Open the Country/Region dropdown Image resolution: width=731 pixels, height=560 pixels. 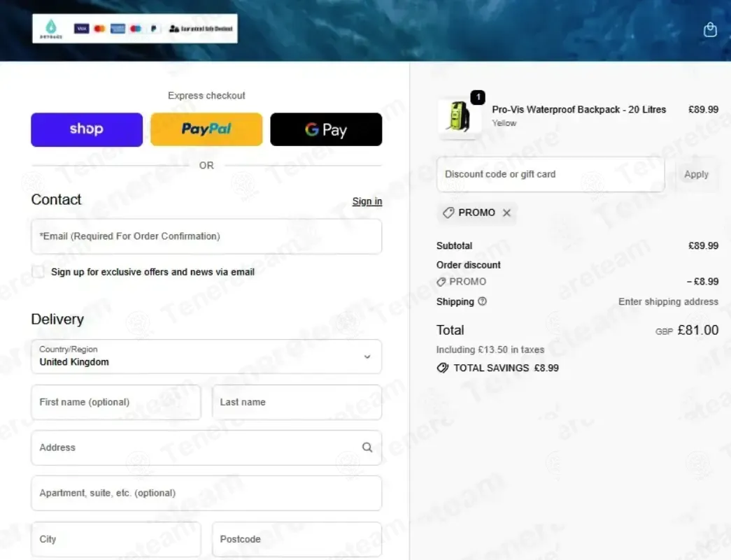point(206,357)
